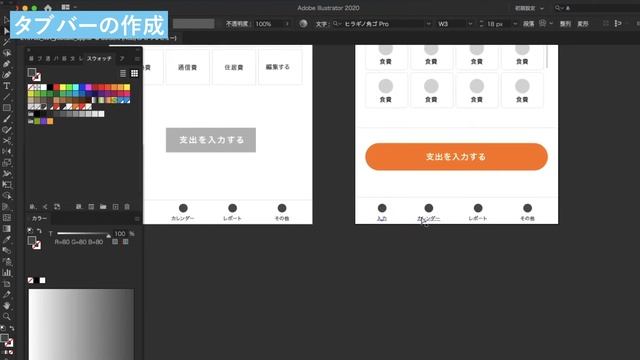This screenshot has width=640, height=360.
Task: Select the Column Graph tool
Action: point(7,273)
